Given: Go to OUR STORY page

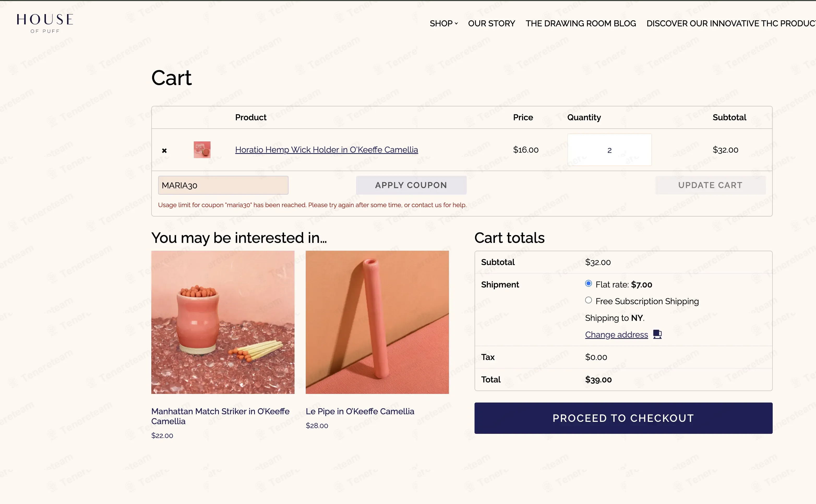Looking at the screenshot, I should pyautogui.click(x=491, y=23).
